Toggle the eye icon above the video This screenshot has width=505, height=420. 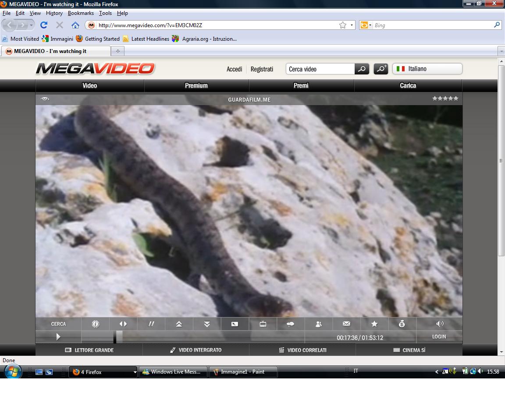click(x=45, y=99)
